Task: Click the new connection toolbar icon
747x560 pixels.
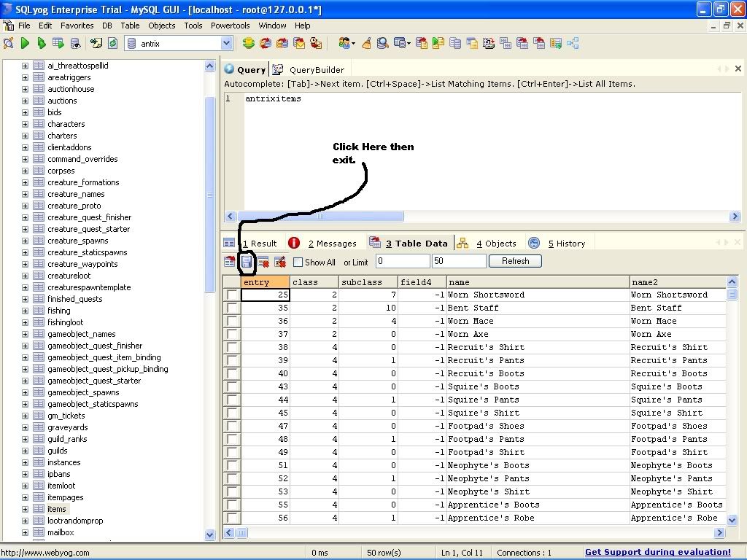Action: pyautogui.click(x=9, y=43)
